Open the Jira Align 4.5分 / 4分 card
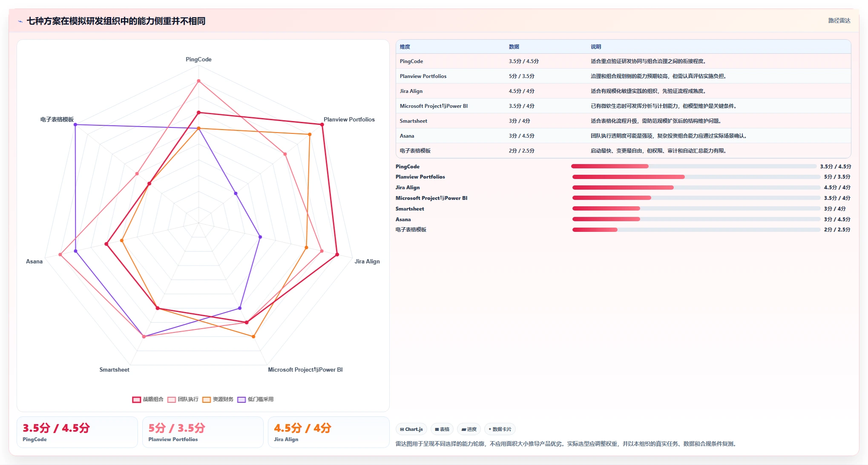868x465 pixels. tap(328, 432)
